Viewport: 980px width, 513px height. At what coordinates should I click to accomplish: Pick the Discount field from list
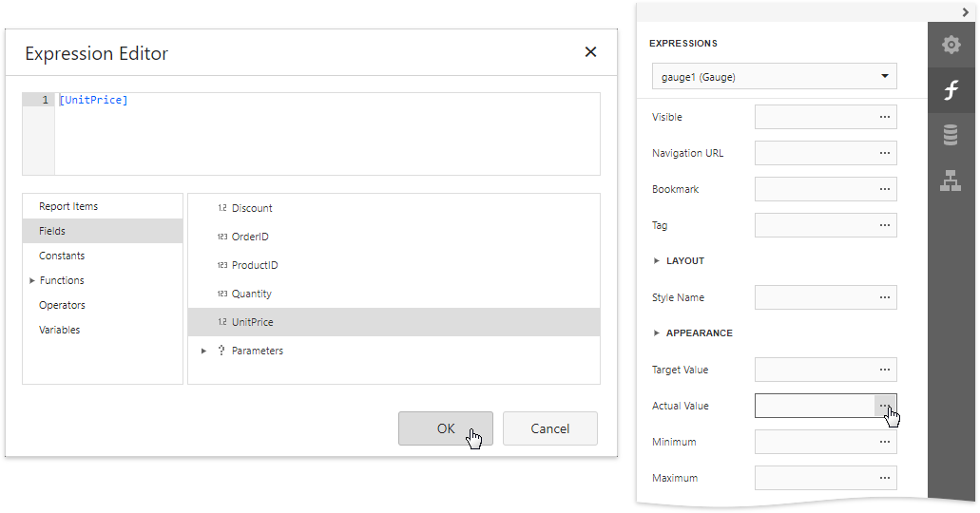pyautogui.click(x=252, y=208)
